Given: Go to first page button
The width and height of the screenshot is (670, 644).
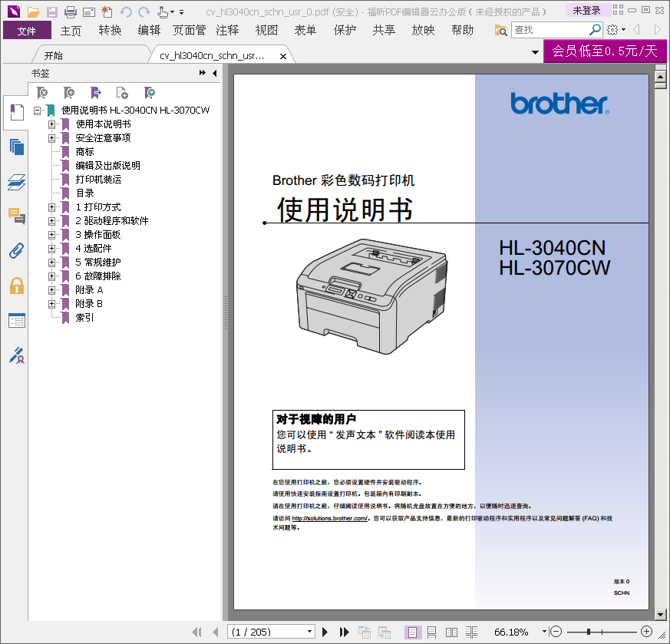Looking at the screenshot, I should pos(196,632).
